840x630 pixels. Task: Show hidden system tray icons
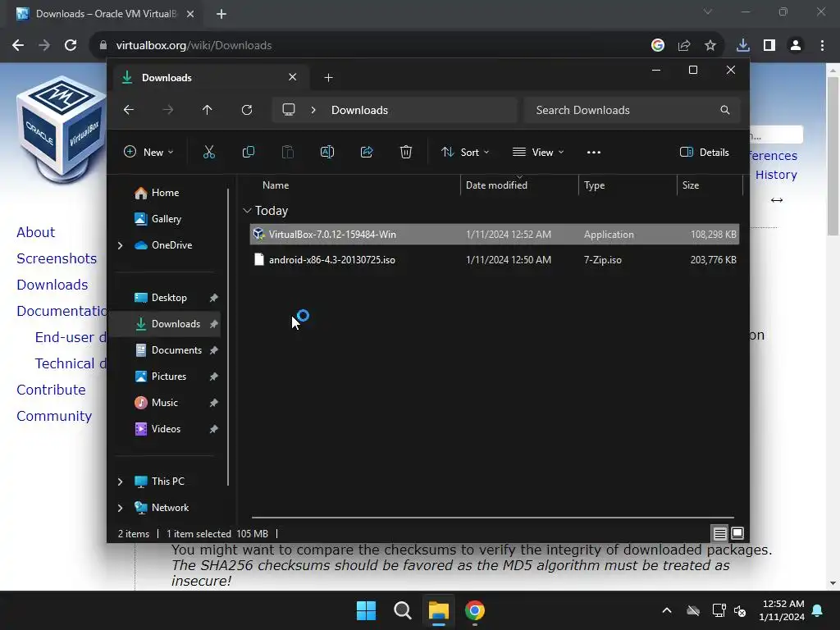click(x=667, y=610)
